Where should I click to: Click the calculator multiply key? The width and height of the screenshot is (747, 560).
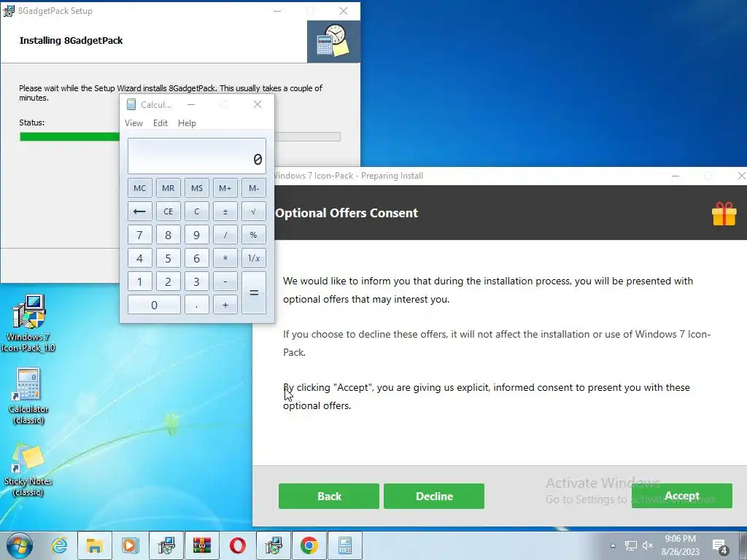(x=225, y=258)
